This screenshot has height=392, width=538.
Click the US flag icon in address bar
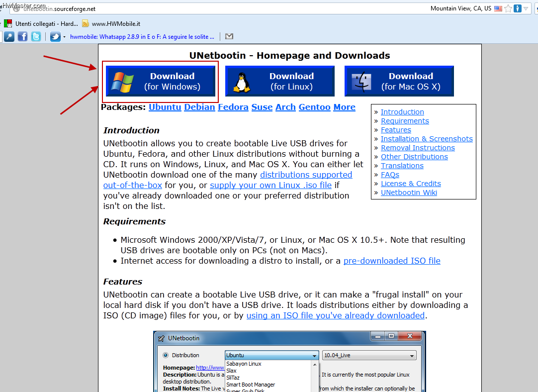(498, 8)
